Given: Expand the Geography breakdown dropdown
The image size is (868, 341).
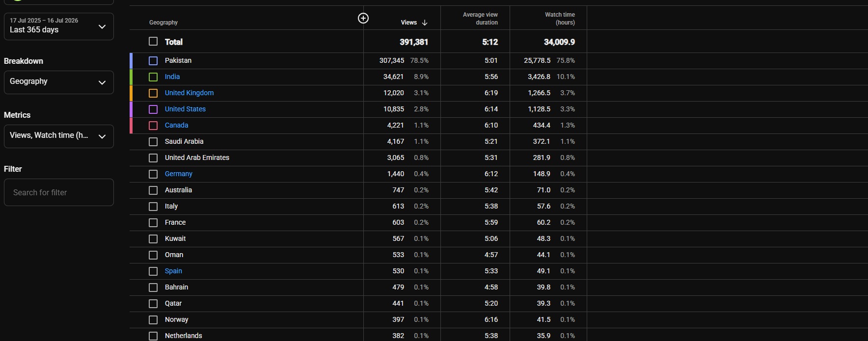Looking at the screenshot, I should [x=59, y=82].
